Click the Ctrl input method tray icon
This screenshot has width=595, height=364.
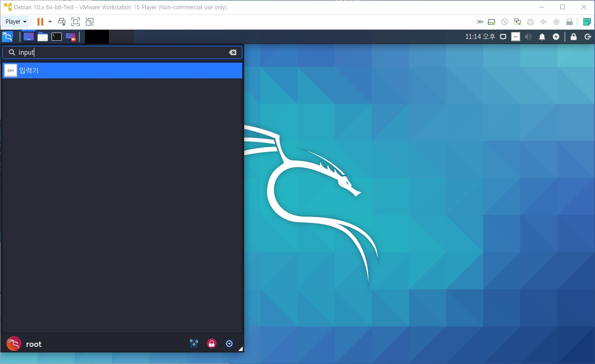point(516,37)
